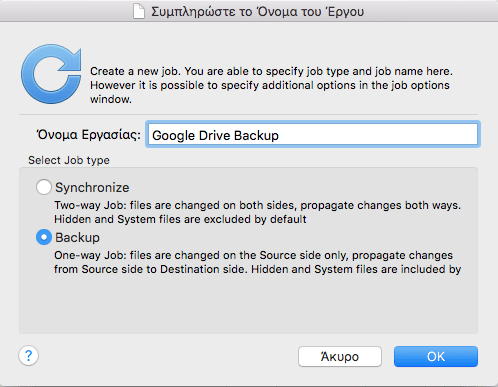Click the 'Select Job type' label

(69, 160)
